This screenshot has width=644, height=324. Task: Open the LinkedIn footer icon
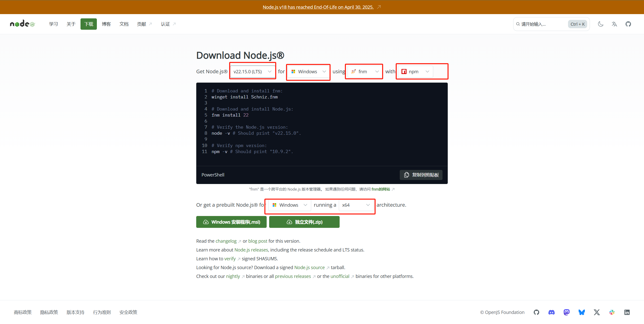point(627,312)
